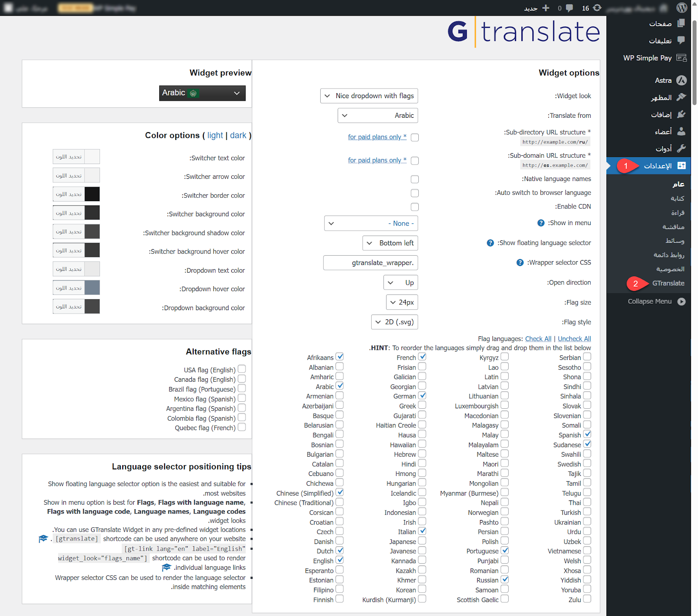Pick Switcher text color swatch
Viewport: 698px width, 616px height.
pos(92,157)
